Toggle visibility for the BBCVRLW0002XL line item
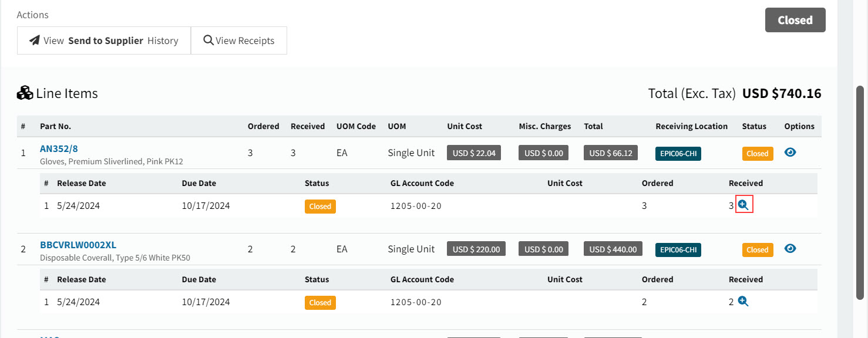868x338 pixels. pyautogui.click(x=790, y=248)
